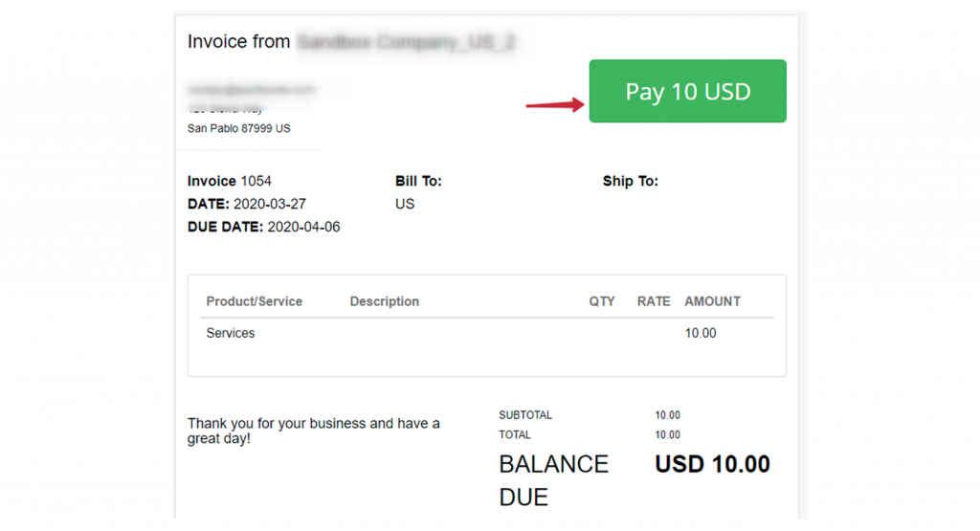The width and height of the screenshot is (980, 531).
Task: Click the San Pablo 87999 US address
Action: pos(238,128)
